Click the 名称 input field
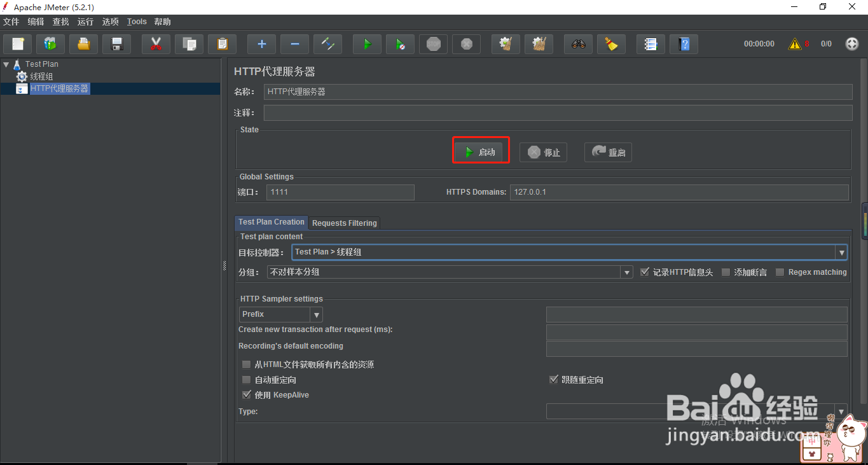868x465 pixels. click(x=558, y=92)
